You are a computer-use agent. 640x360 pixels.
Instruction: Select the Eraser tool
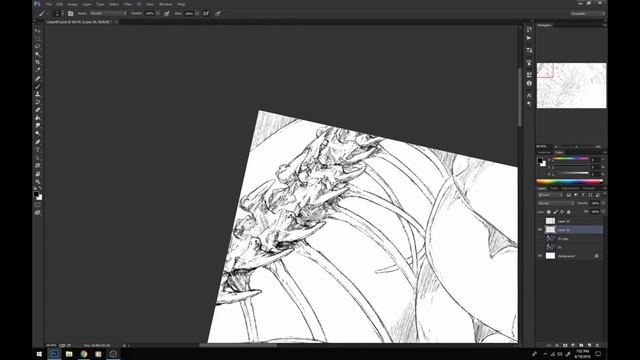click(x=38, y=110)
